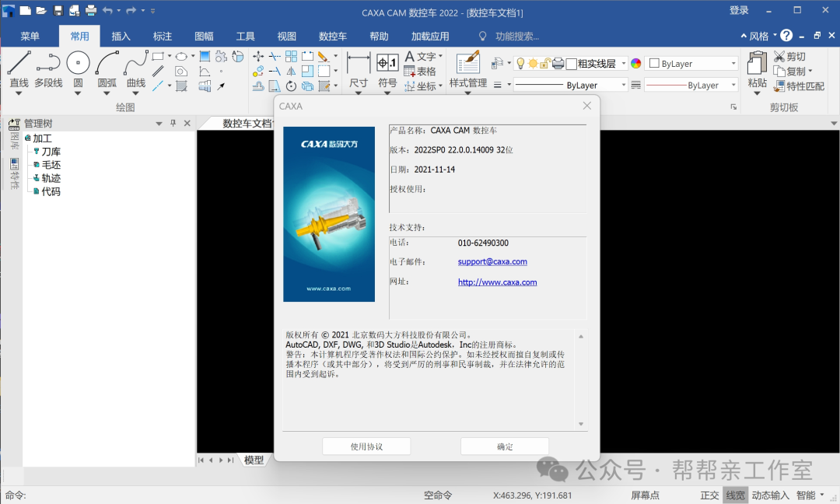Select the 多段线 polyline tool
The image size is (840, 504).
48,68
